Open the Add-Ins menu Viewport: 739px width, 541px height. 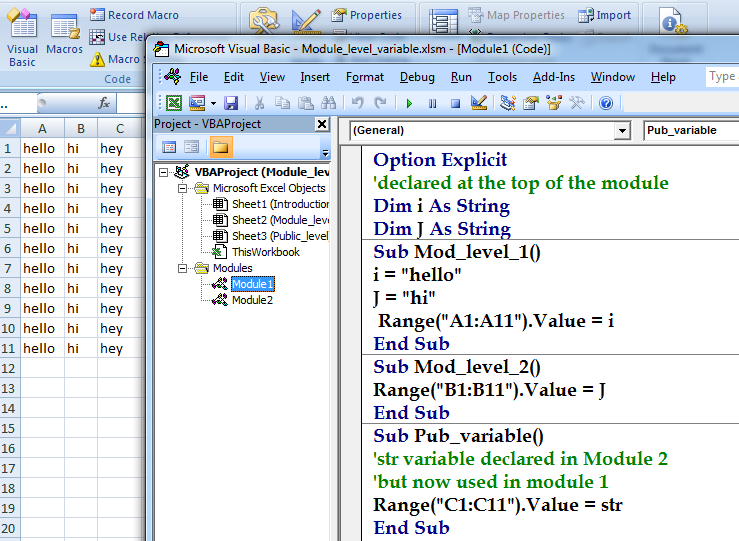point(554,77)
